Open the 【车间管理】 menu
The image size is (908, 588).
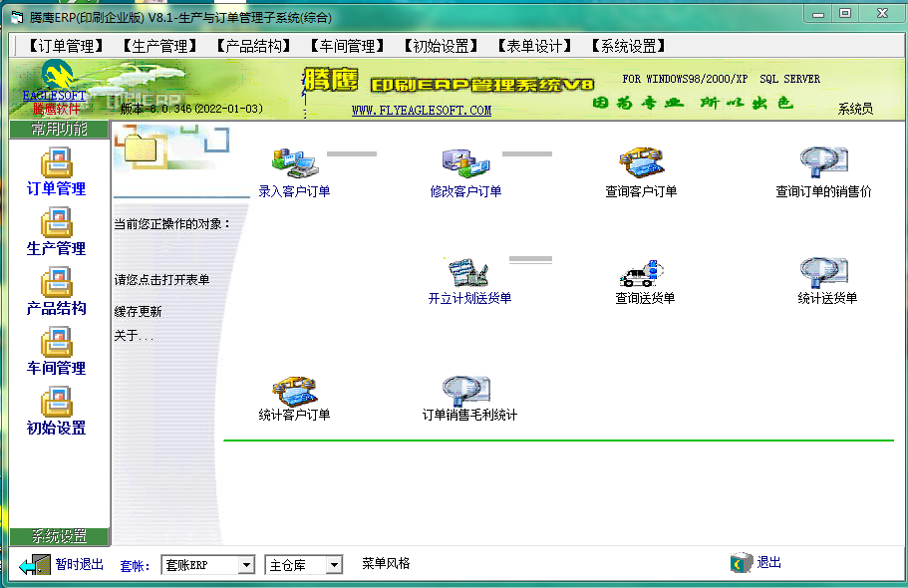pyautogui.click(x=347, y=46)
